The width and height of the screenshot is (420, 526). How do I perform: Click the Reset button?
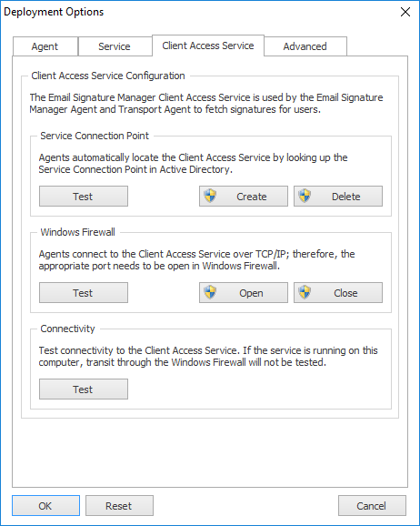(x=119, y=506)
